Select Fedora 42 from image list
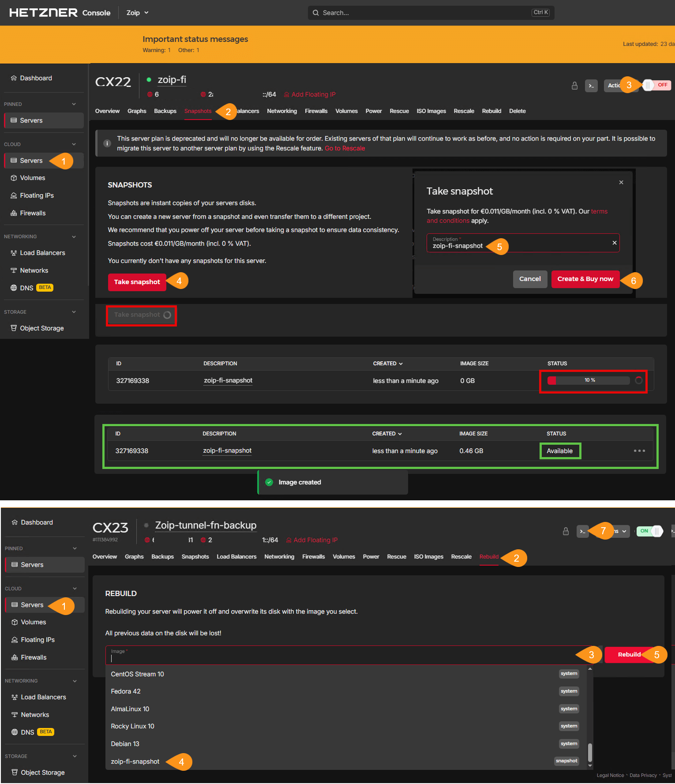This screenshot has width=675, height=784. tap(345, 691)
